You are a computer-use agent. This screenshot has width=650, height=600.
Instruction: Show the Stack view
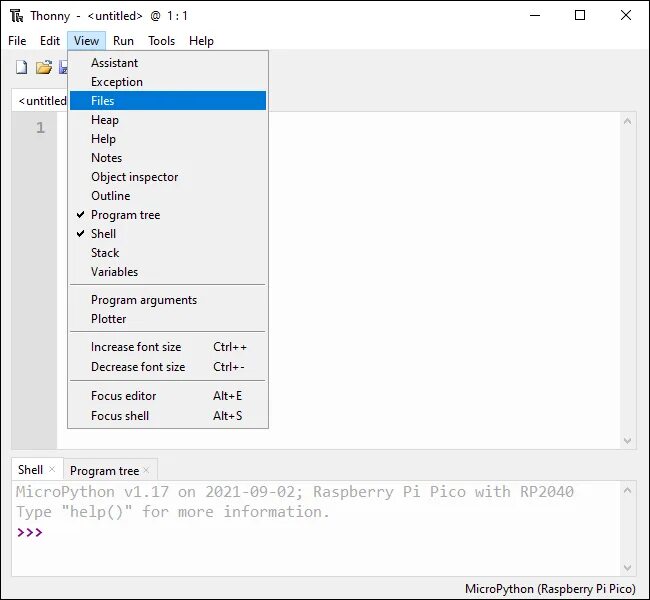coord(168,253)
